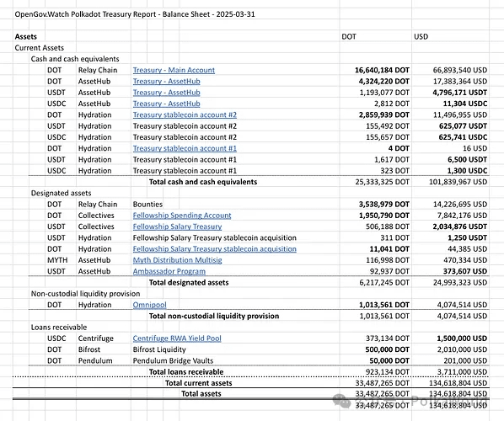Select the 4,324,220 DOT cell
This screenshot has height=421, width=504.
[384, 81]
